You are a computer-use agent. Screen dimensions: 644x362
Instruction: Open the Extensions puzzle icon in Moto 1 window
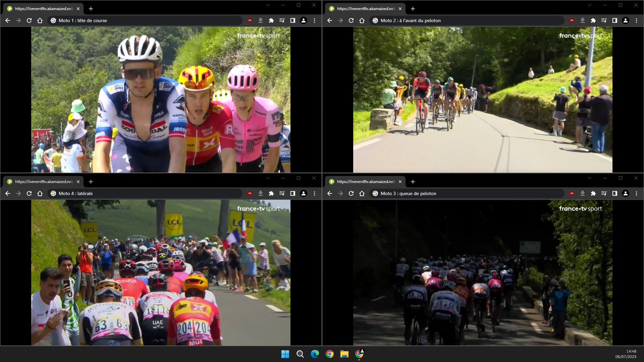(272, 20)
